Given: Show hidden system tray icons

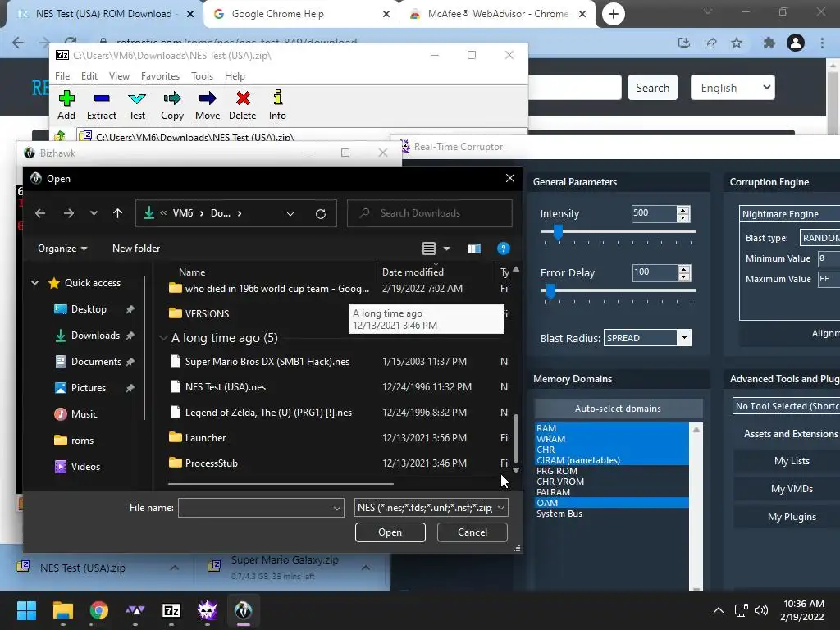Looking at the screenshot, I should (x=719, y=610).
